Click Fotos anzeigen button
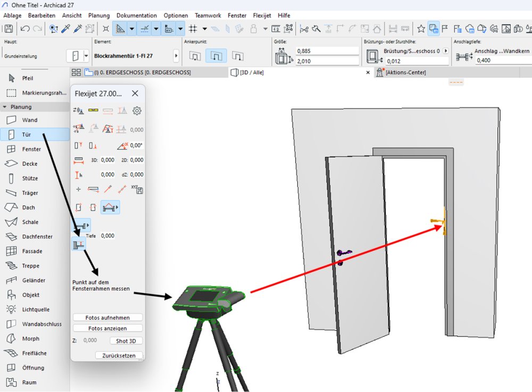The width and height of the screenshot is (532, 392). [x=107, y=329]
